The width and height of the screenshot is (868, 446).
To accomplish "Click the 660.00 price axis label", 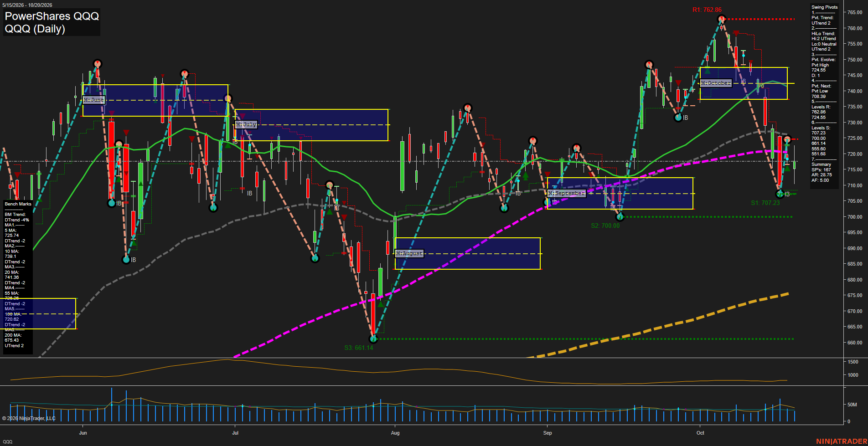I will pyautogui.click(x=855, y=343).
